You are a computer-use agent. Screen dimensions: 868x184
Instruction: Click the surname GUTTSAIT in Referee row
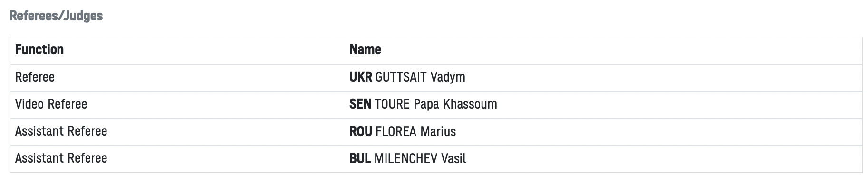point(401,77)
